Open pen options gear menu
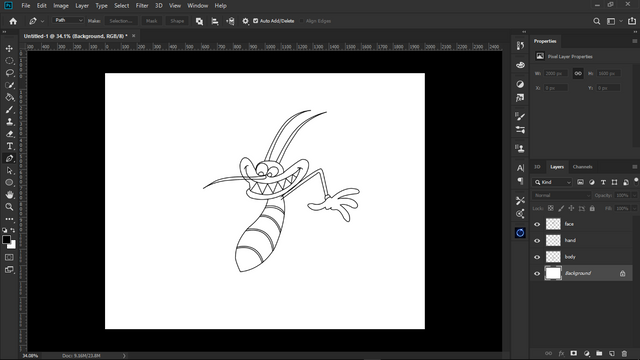 [245, 21]
